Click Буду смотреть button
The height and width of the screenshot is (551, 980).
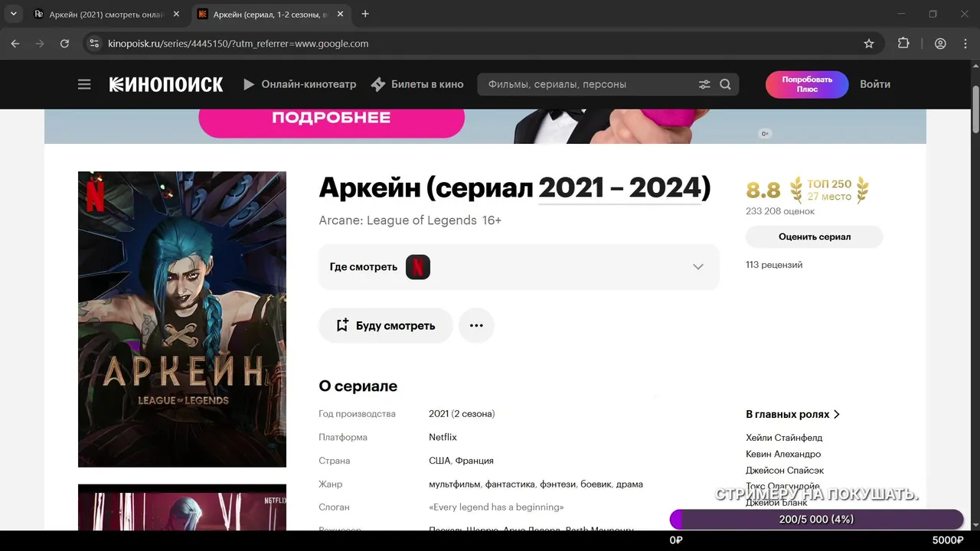coord(386,325)
